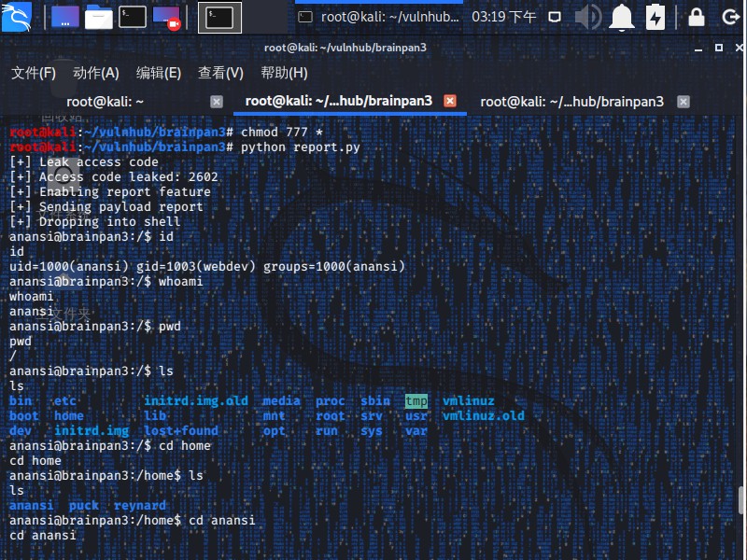Click the 'vmlinuz.old' entry
This screenshot has width=747, height=560.
(483, 415)
